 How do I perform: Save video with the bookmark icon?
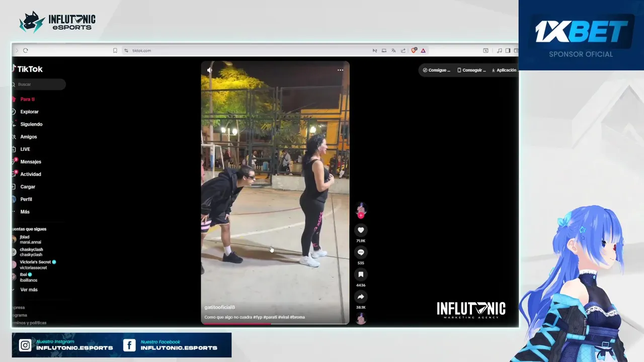coord(361,275)
